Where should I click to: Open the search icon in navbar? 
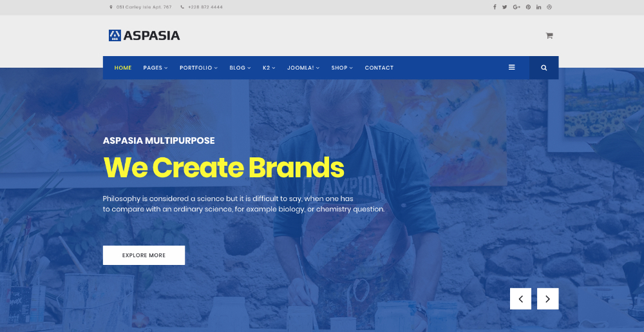click(544, 68)
